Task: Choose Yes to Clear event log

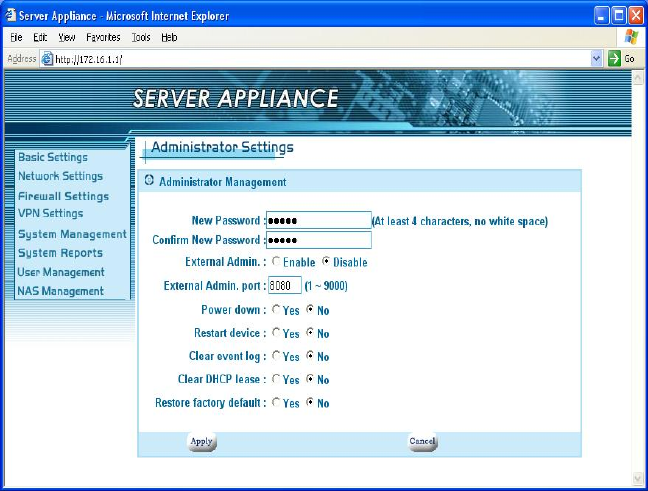Action: point(276,357)
